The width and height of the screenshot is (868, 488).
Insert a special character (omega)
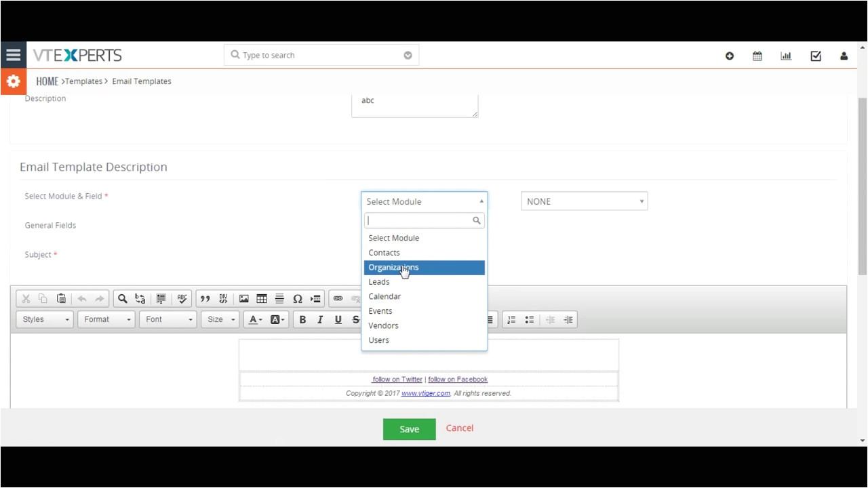click(298, 299)
